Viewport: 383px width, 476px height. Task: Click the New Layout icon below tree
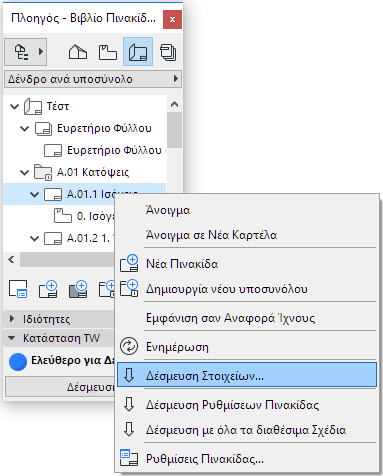pyautogui.click(x=48, y=289)
